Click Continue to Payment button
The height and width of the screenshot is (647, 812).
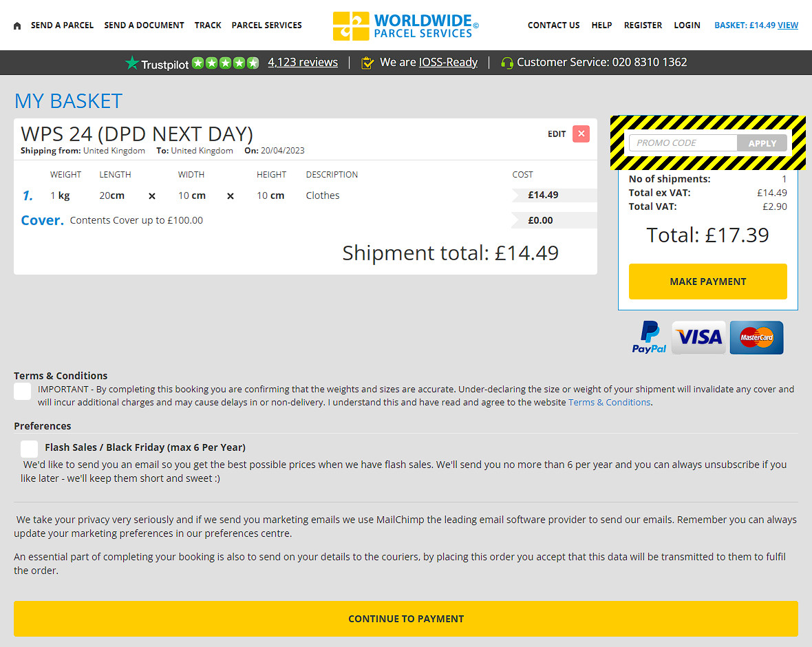coord(406,619)
